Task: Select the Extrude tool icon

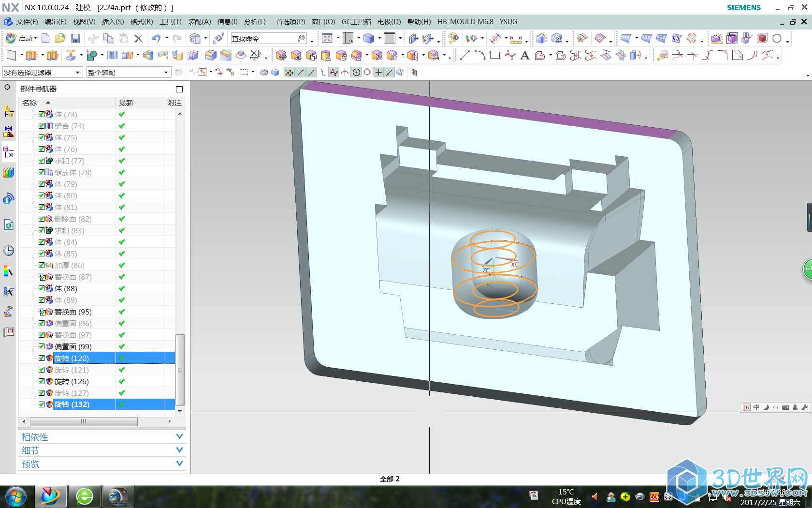Action: click(32, 55)
